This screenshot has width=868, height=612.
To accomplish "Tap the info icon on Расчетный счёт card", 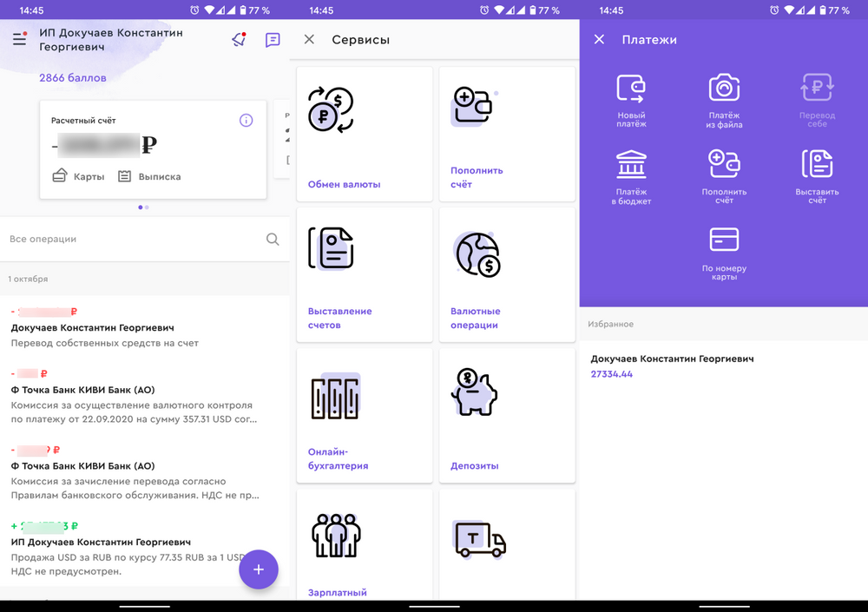I will pyautogui.click(x=246, y=120).
